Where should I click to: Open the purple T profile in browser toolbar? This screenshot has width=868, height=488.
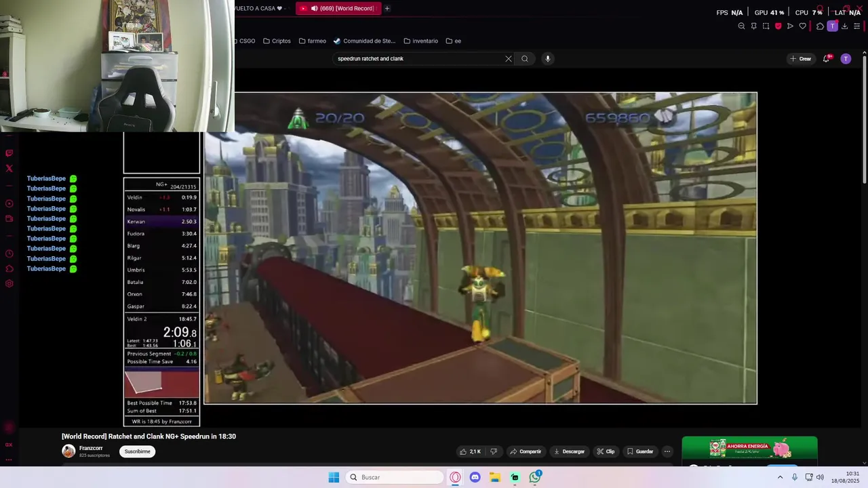coord(832,26)
